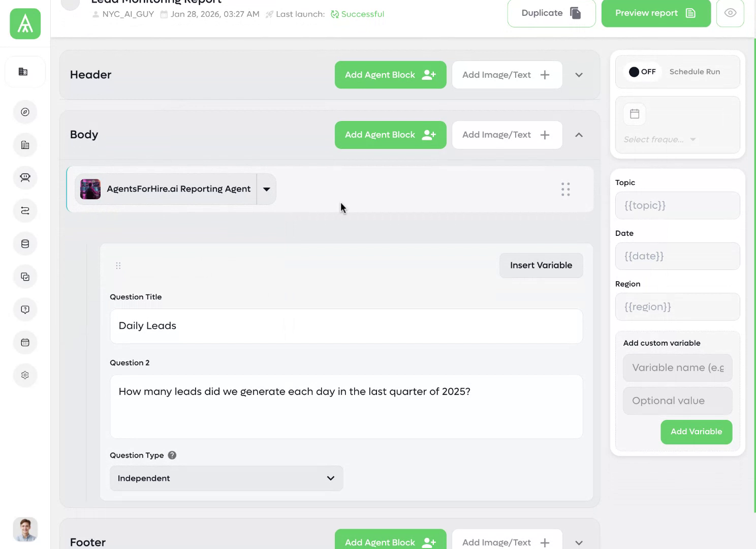Grab the agent block drag handle
The height and width of the screenshot is (549, 756).
tap(565, 189)
